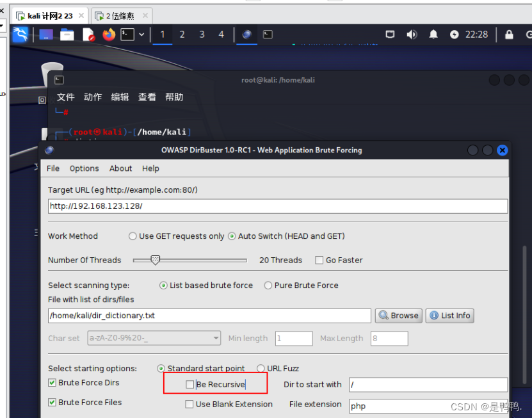This screenshot has width=532, height=418.
Task: Focus terminal window in the taskbar
Action: (268, 35)
